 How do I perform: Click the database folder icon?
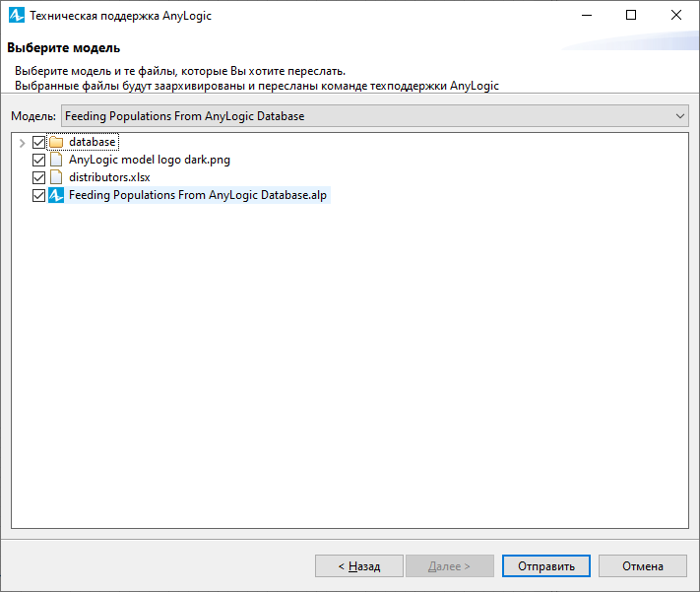point(56,142)
